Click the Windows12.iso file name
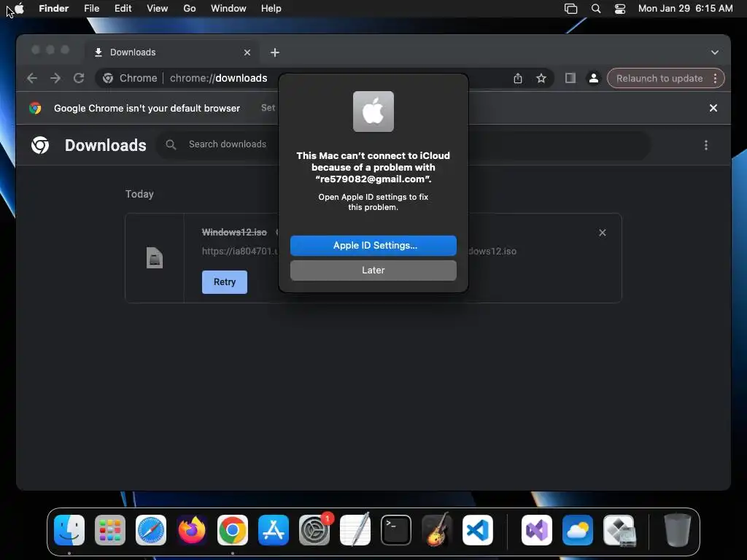The height and width of the screenshot is (560, 747). tap(234, 233)
